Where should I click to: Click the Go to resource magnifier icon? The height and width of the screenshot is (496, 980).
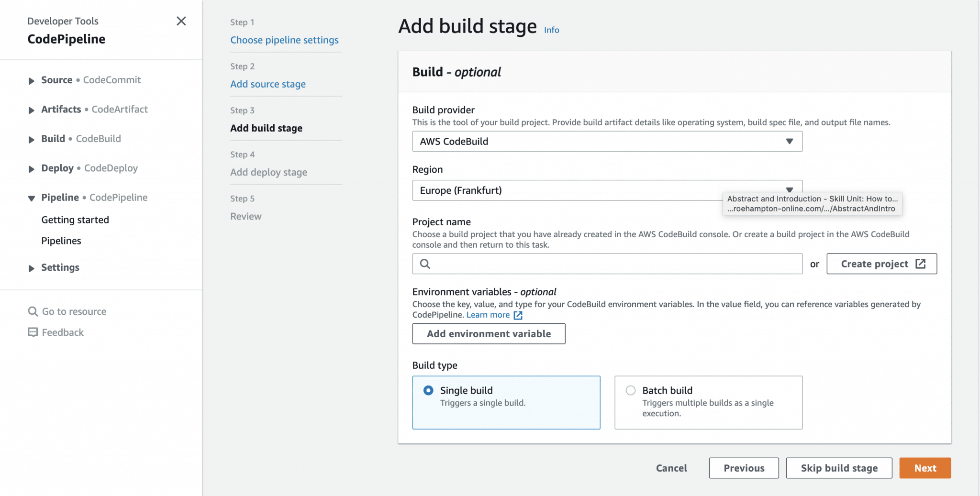coord(33,311)
